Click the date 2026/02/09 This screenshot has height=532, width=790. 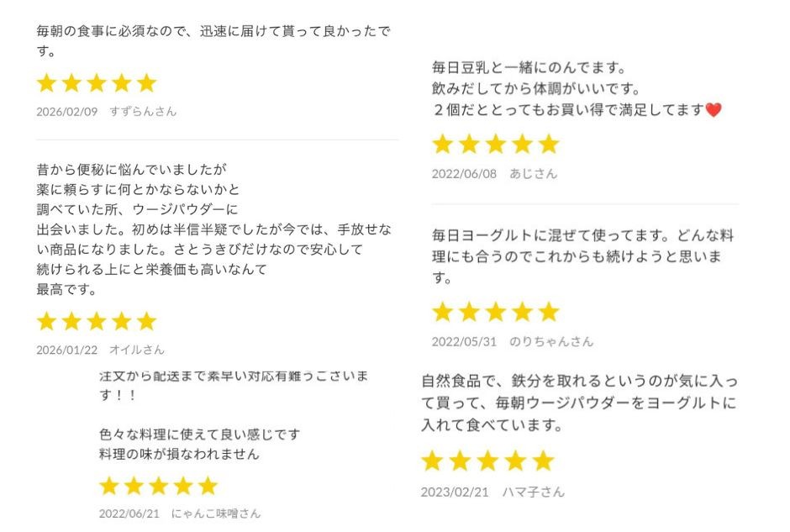[66, 111]
